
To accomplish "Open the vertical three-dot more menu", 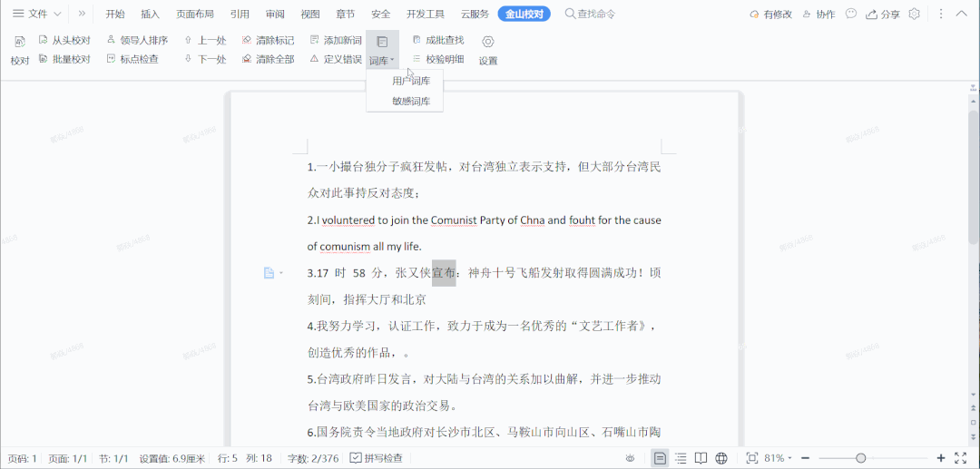I will pos(941,14).
